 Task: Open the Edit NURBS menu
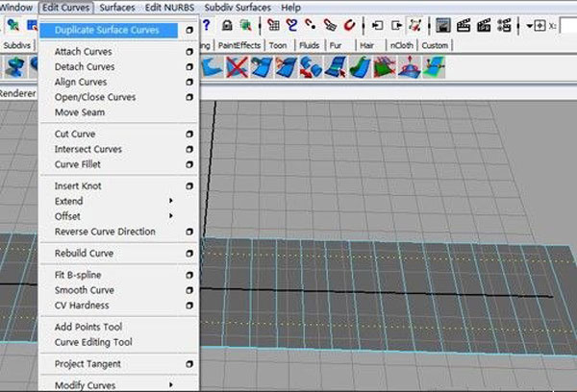(x=169, y=8)
